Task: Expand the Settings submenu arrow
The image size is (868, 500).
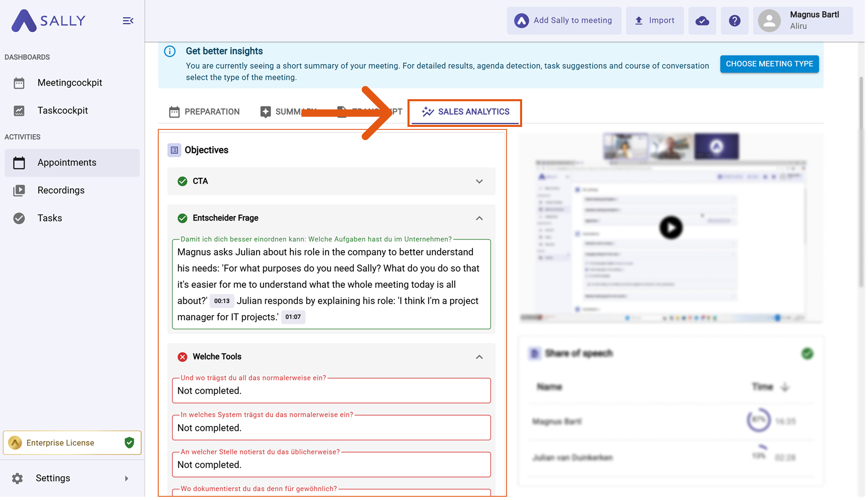Action: coord(126,478)
